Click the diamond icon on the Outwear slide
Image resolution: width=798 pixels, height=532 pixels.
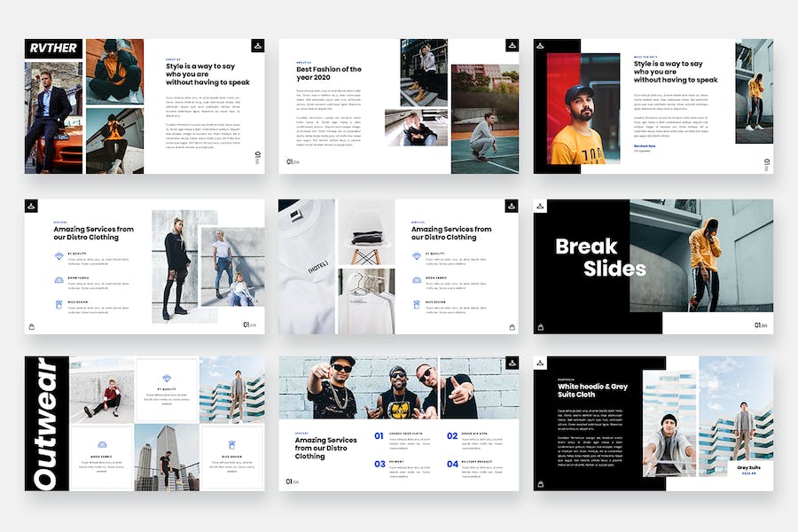[x=167, y=379]
